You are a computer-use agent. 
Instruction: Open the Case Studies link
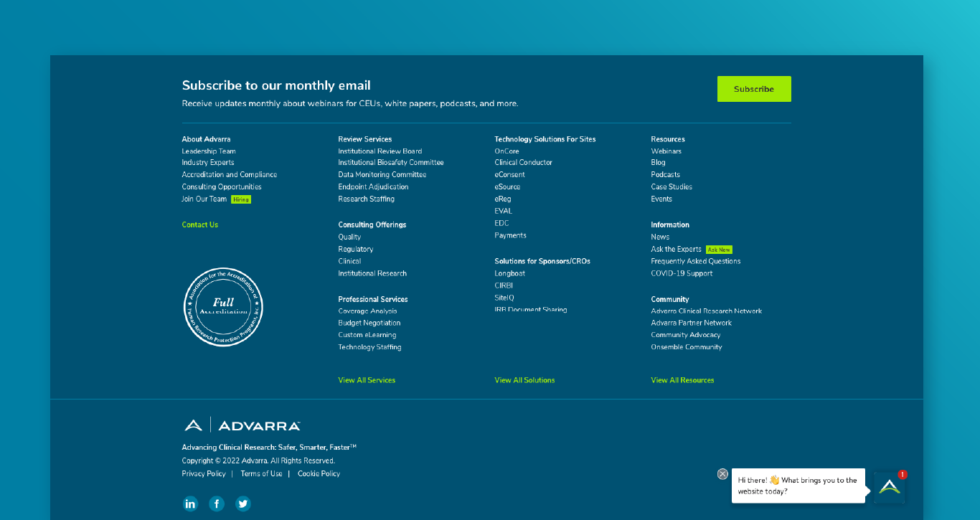672,187
